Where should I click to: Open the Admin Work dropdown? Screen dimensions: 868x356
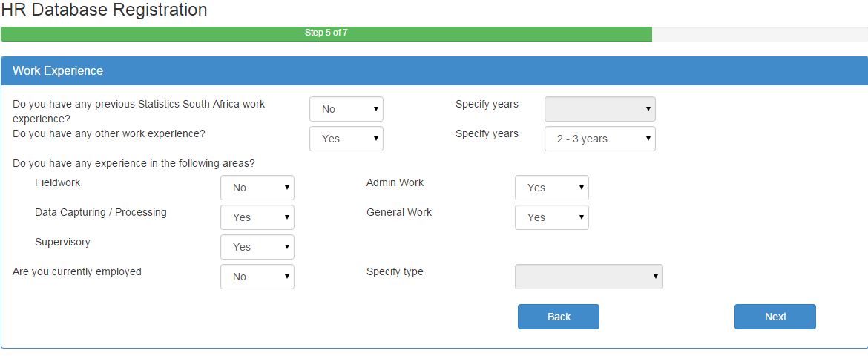pyautogui.click(x=551, y=188)
